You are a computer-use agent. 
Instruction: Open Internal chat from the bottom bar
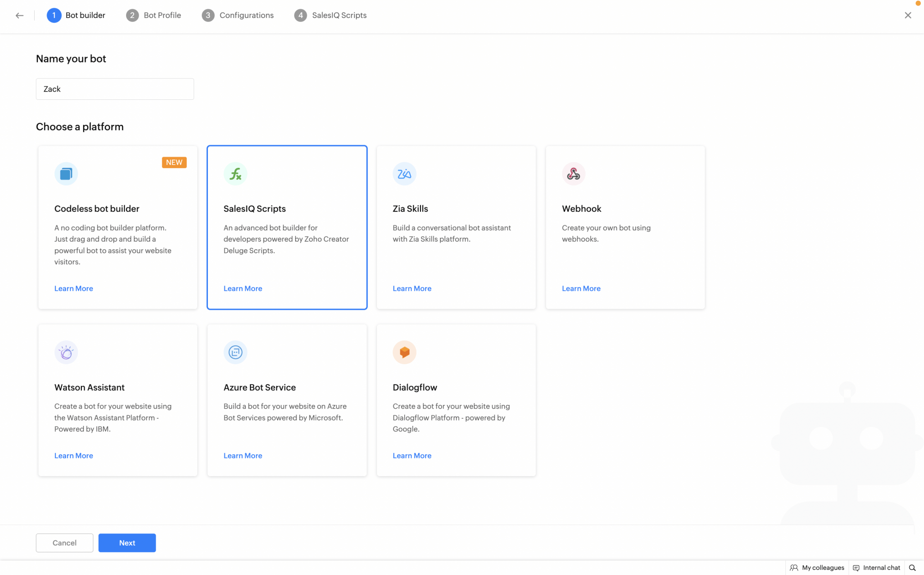[876, 568]
